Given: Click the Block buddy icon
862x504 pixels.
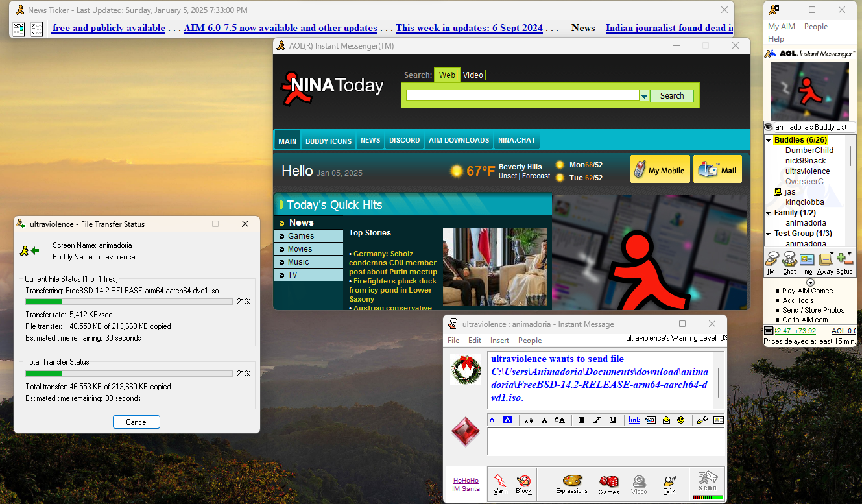Looking at the screenshot, I should pyautogui.click(x=523, y=484).
